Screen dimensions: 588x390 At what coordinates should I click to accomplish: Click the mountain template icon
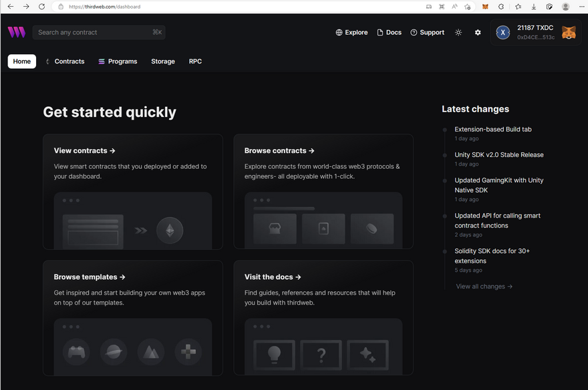(x=151, y=352)
